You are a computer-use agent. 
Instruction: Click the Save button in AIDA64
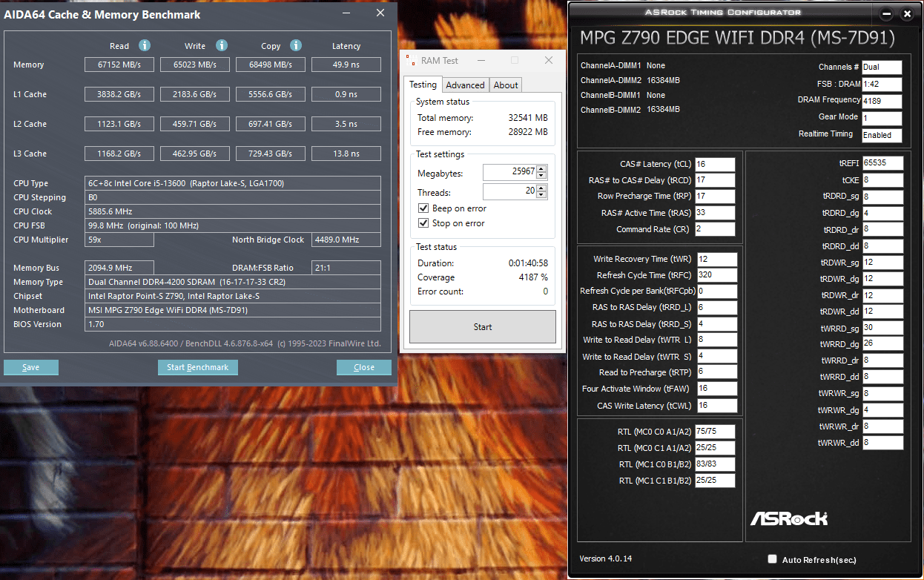[31, 367]
